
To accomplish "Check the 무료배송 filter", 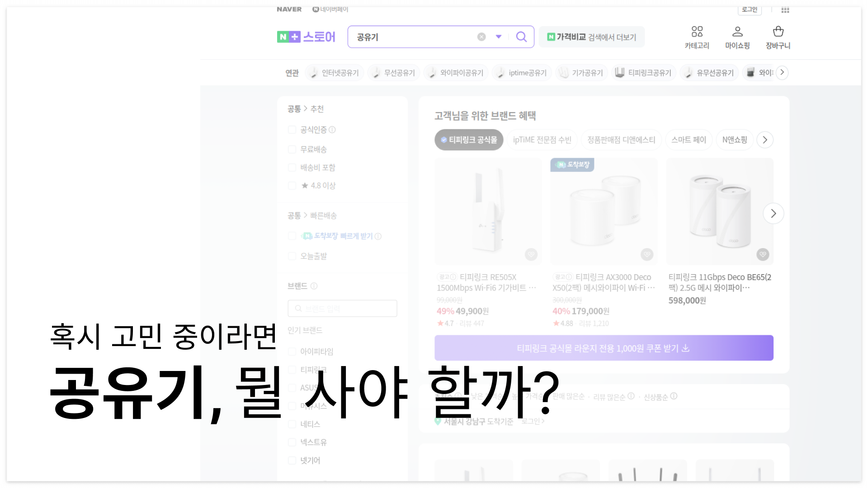I will pyautogui.click(x=292, y=149).
